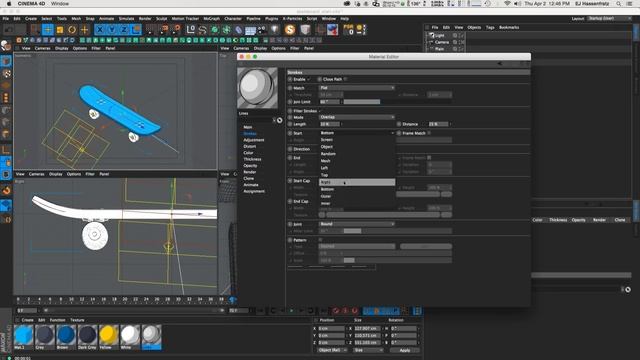Click the green Array/Cloner icon

(x=226, y=30)
